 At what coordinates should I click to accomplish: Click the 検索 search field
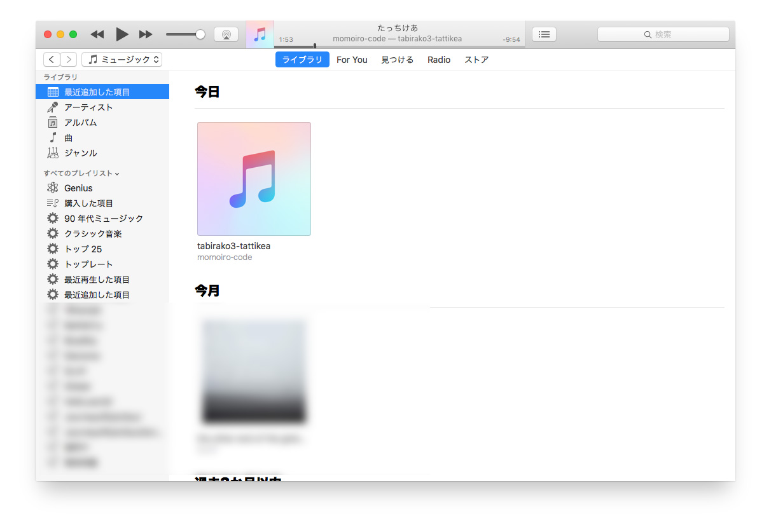(x=663, y=34)
